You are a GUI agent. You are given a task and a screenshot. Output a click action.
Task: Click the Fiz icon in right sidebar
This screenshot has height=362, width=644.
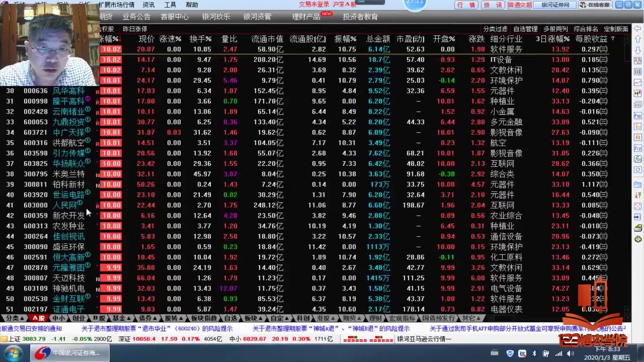pyautogui.click(x=638, y=148)
